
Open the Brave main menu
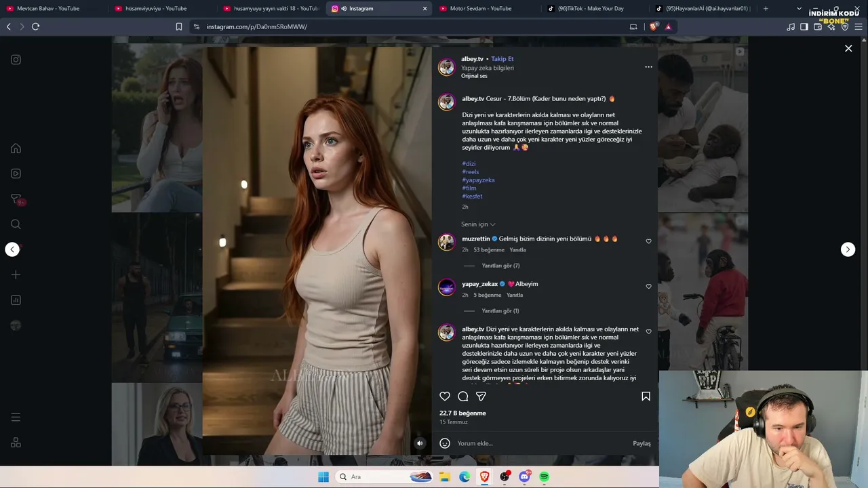859,26
